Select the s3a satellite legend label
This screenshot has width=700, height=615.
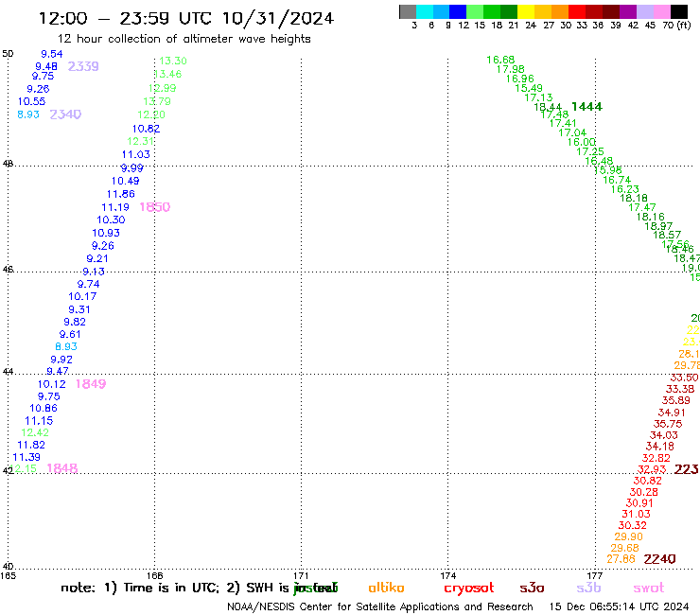[x=532, y=588]
